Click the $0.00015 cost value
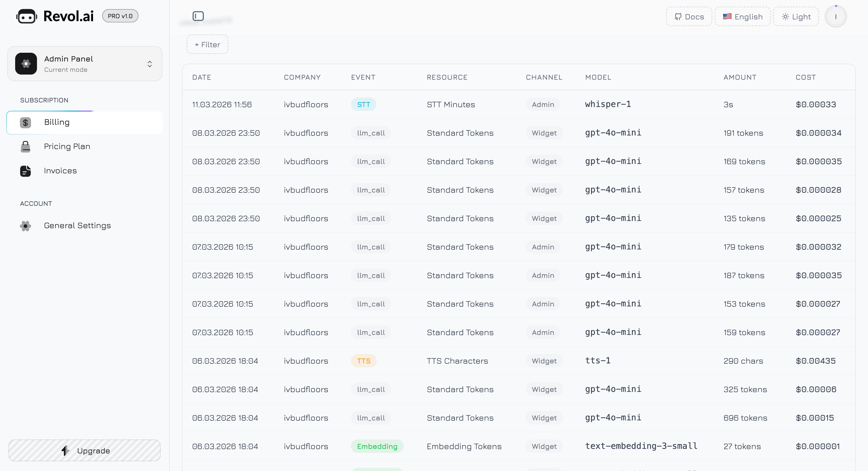 [x=815, y=418]
